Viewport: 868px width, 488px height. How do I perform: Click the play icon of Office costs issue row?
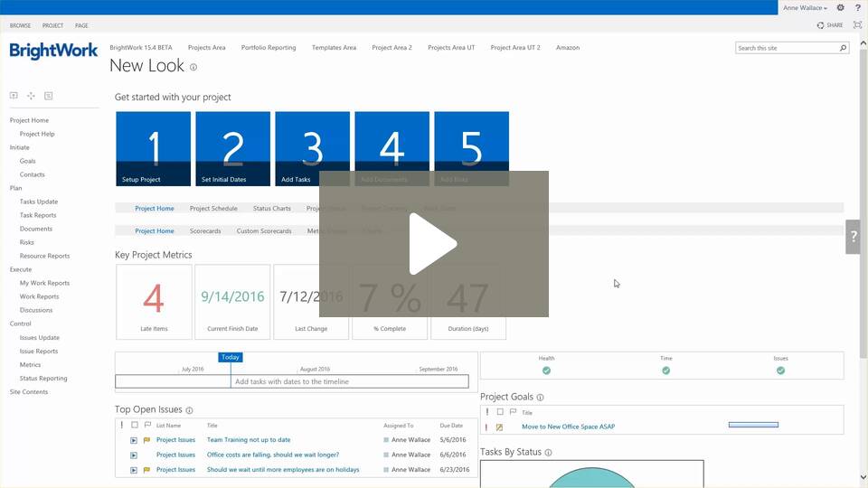(134, 455)
